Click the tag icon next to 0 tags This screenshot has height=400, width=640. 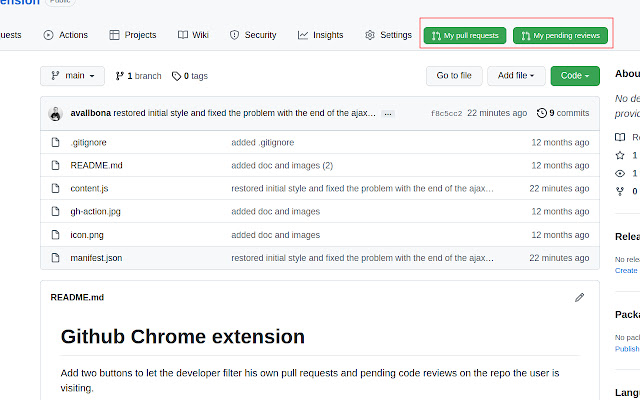175,76
